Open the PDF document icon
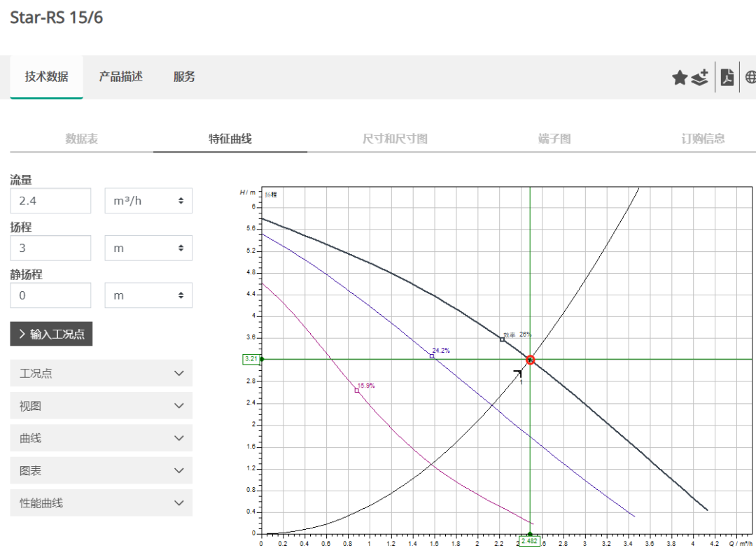 (x=727, y=77)
